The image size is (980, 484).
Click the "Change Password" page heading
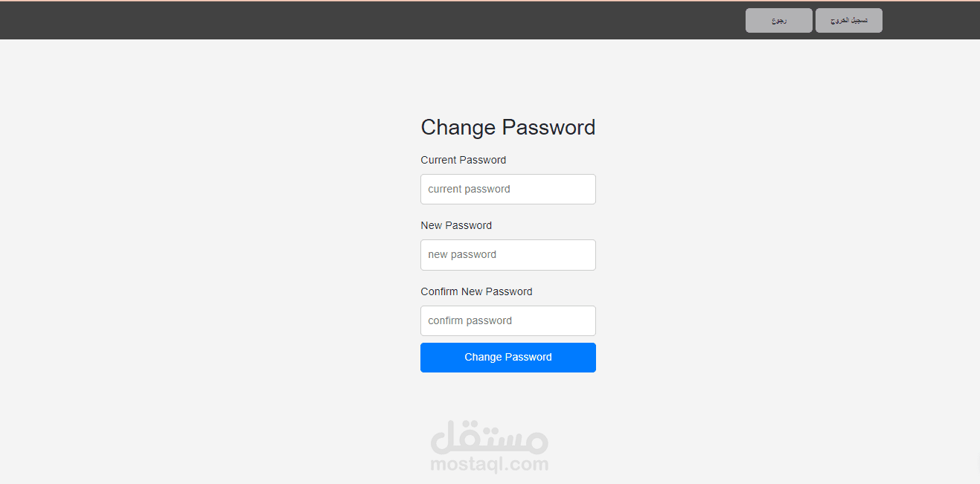pyautogui.click(x=507, y=127)
